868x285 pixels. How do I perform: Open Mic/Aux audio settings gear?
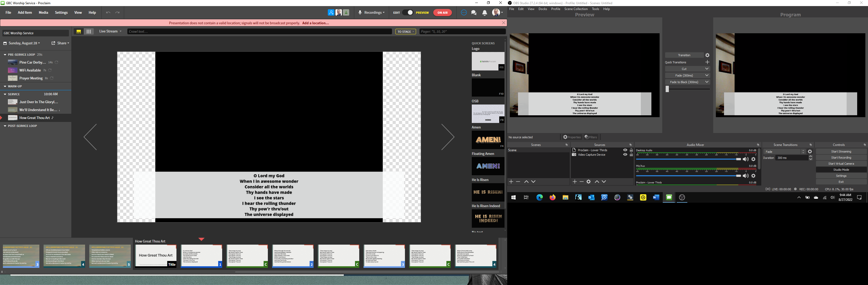coord(753,176)
